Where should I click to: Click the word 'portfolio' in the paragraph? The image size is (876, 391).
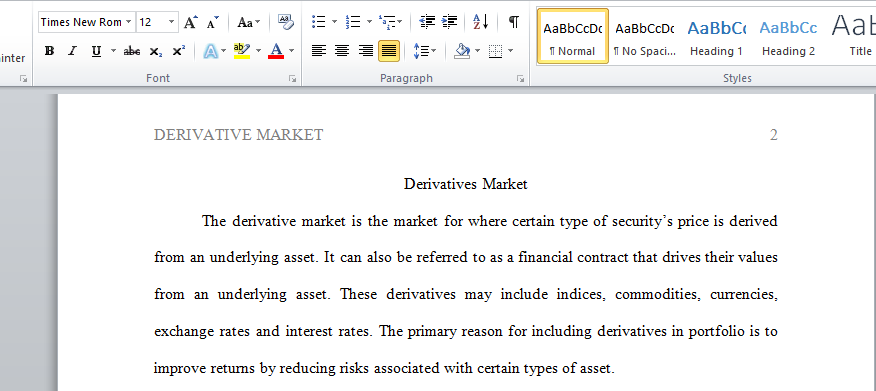716,332
